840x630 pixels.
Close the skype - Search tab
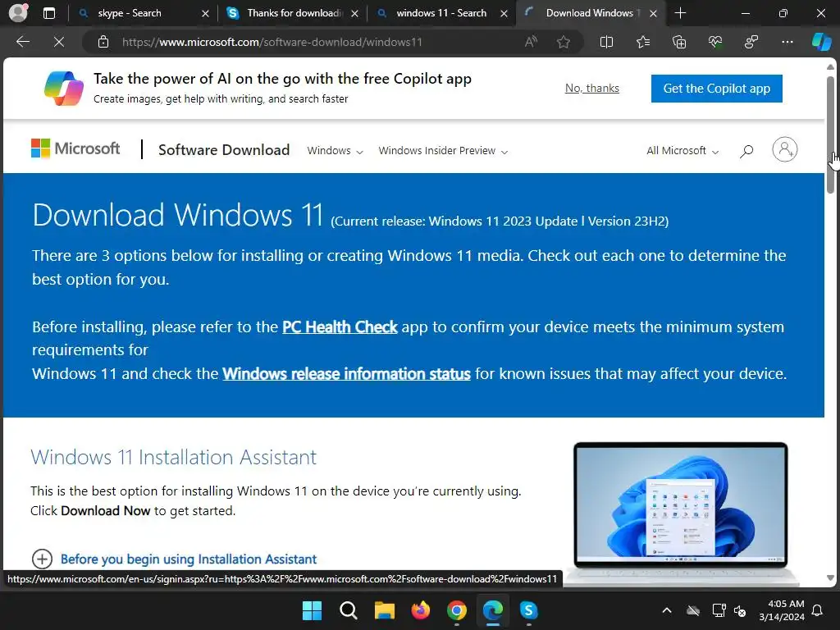[205, 13]
